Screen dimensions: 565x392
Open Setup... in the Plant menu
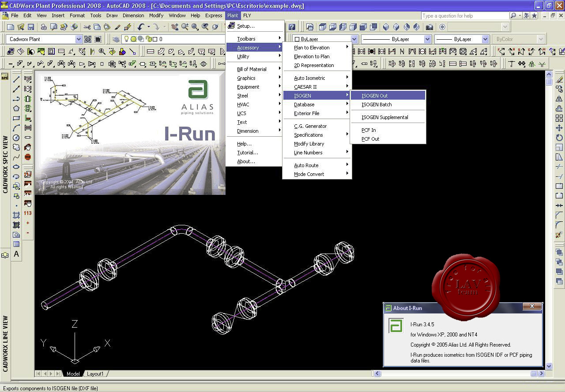pyautogui.click(x=254, y=26)
